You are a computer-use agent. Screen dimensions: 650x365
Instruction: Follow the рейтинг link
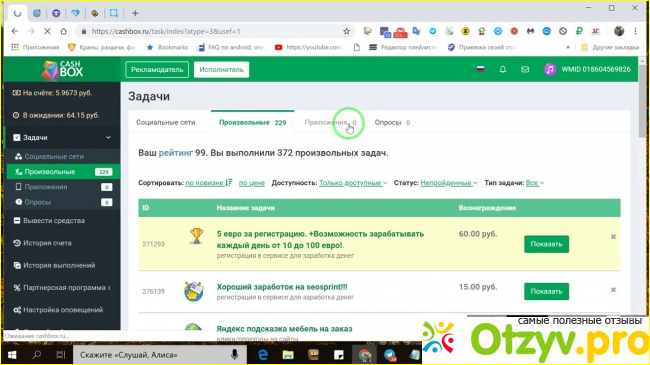point(176,153)
